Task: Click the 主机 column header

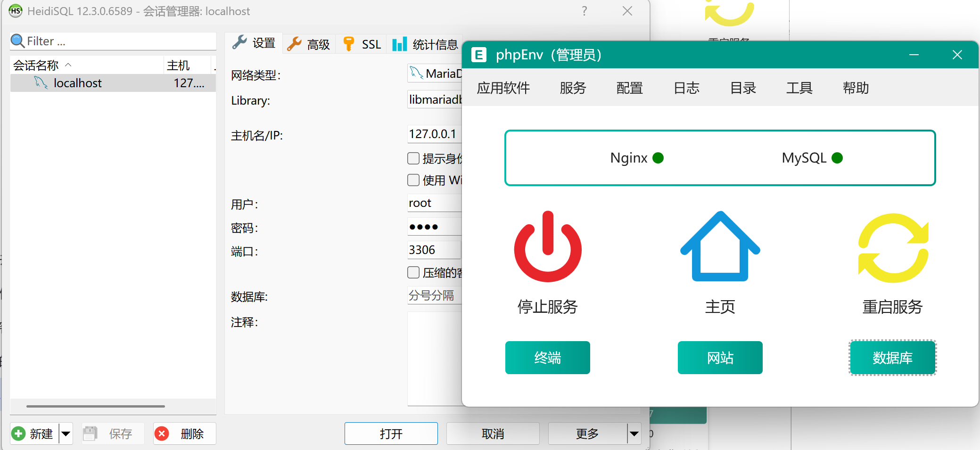Action: click(x=187, y=65)
